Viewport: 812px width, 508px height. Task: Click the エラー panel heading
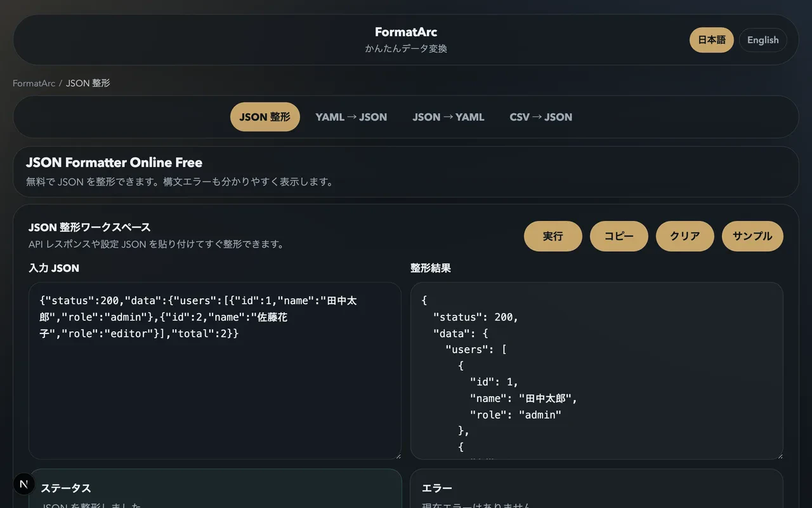point(437,488)
